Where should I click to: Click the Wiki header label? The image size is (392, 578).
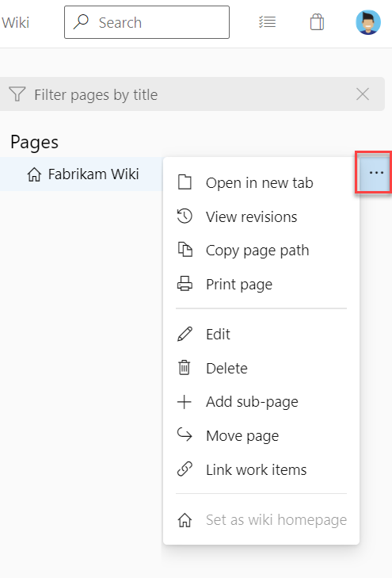pyautogui.click(x=16, y=22)
